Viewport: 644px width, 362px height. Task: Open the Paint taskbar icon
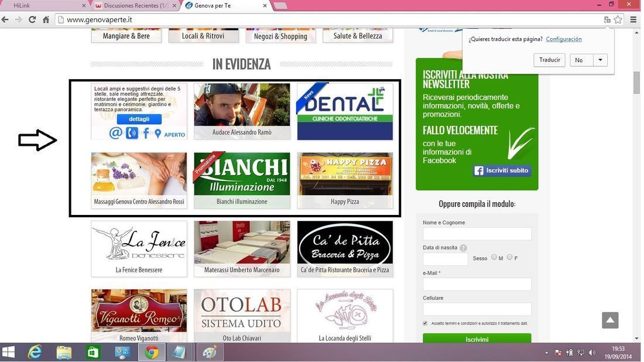(210, 352)
